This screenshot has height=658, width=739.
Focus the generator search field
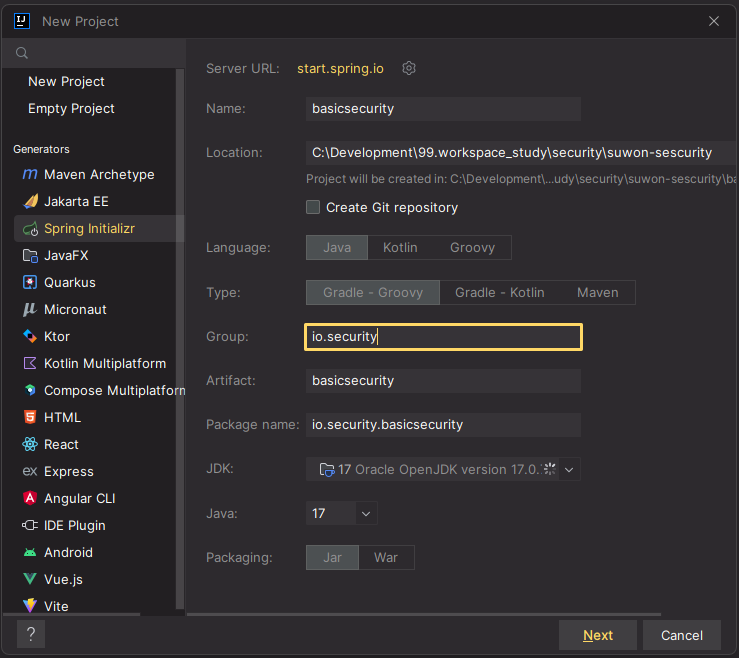tap(94, 53)
